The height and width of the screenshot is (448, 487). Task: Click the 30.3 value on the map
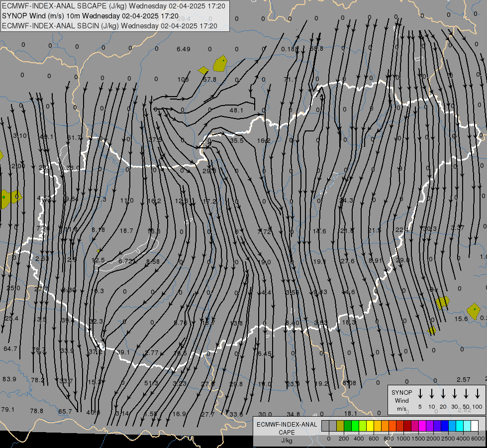tap(430, 229)
